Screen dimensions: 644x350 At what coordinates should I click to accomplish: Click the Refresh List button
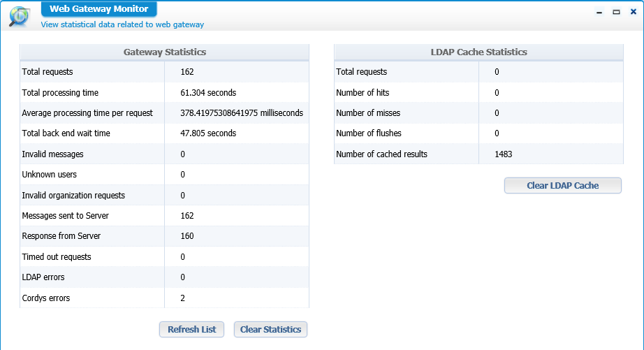[x=192, y=330]
